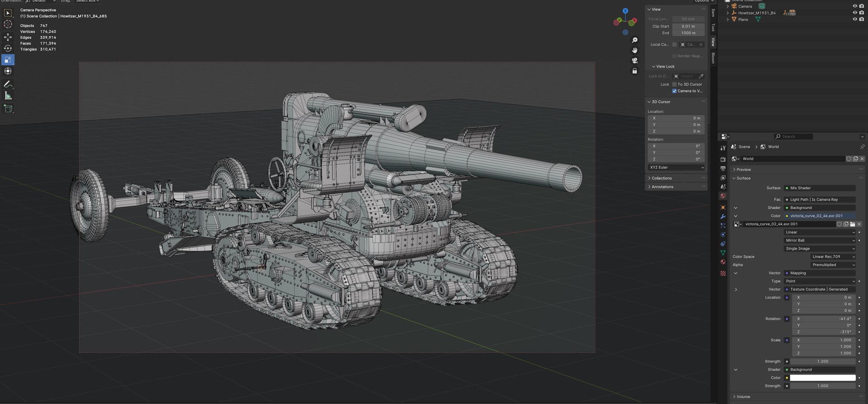Open the Material properties tab icon

(723, 262)
